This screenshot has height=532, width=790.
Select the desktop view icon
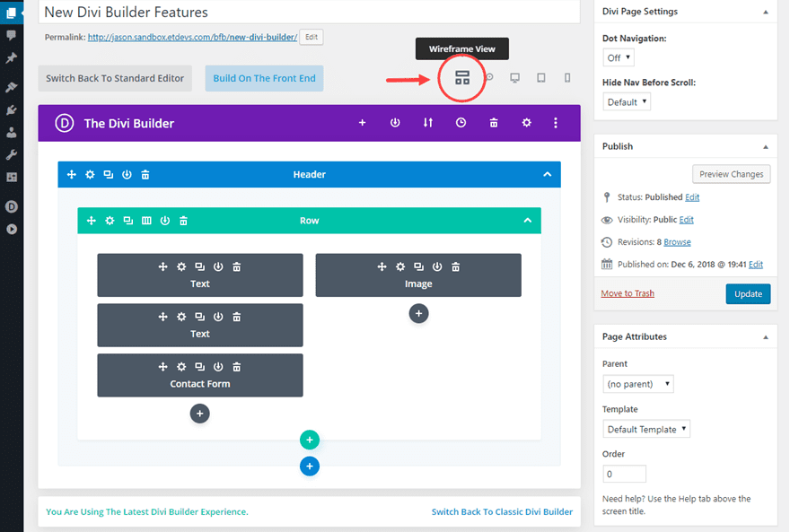coord(515,77)
